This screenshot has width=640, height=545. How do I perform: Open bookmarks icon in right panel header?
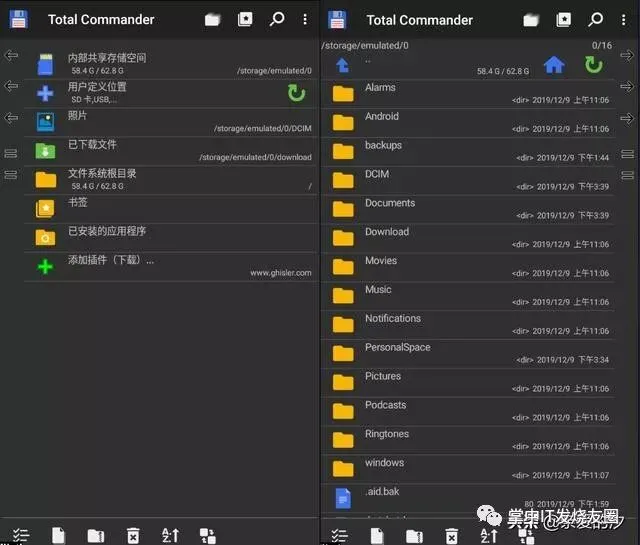point(563,20)
